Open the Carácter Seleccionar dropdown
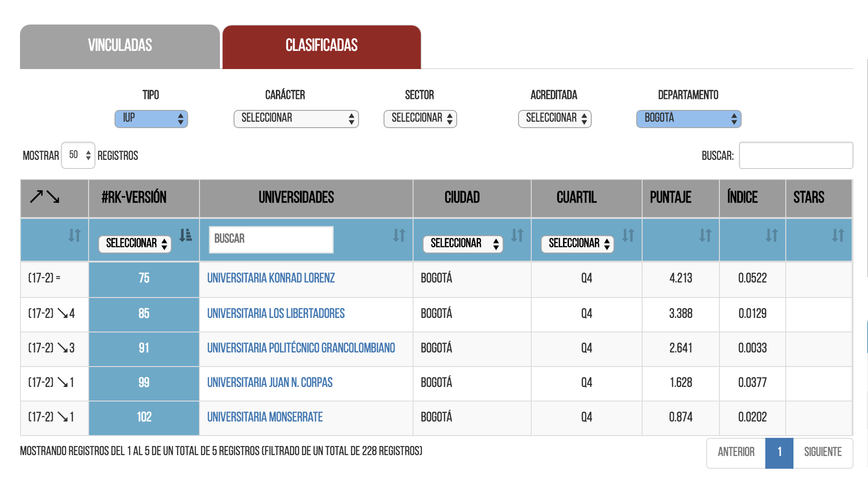Screen dimensions: 868x486 point(296,119)
